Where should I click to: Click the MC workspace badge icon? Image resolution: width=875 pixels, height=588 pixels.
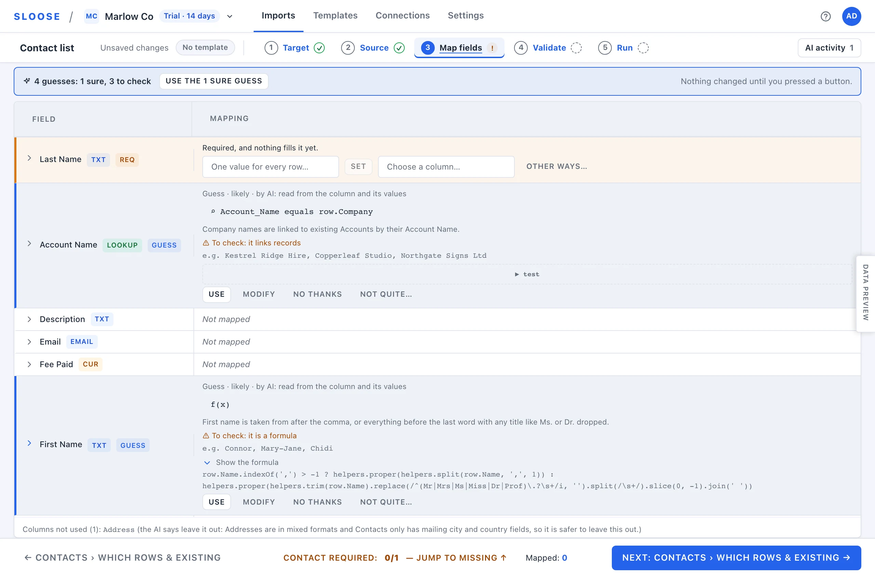click(x=92, y=16)
